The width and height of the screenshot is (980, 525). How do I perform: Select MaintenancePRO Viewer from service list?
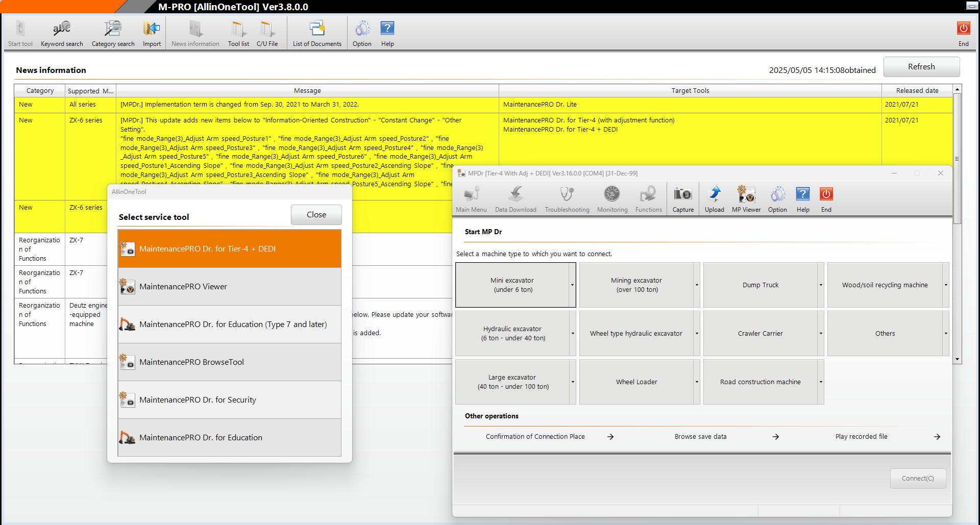pyautogui.click(x=229, y=287)
